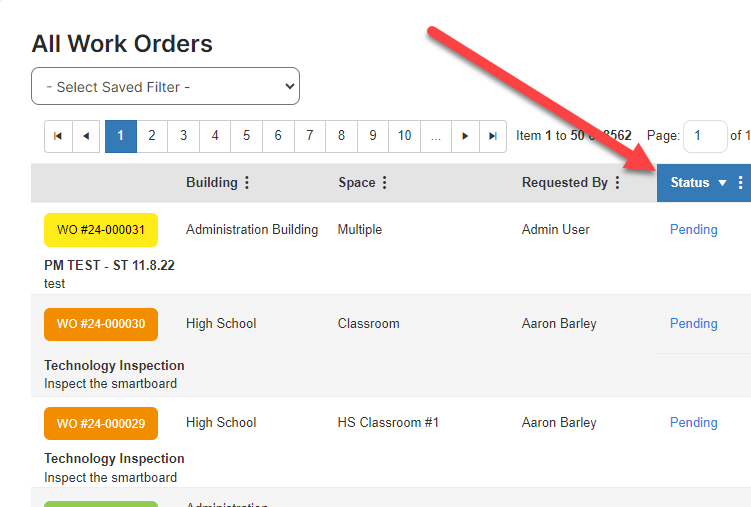Sort by Status column header
751x507 pixels.
(x=690, y=182)
